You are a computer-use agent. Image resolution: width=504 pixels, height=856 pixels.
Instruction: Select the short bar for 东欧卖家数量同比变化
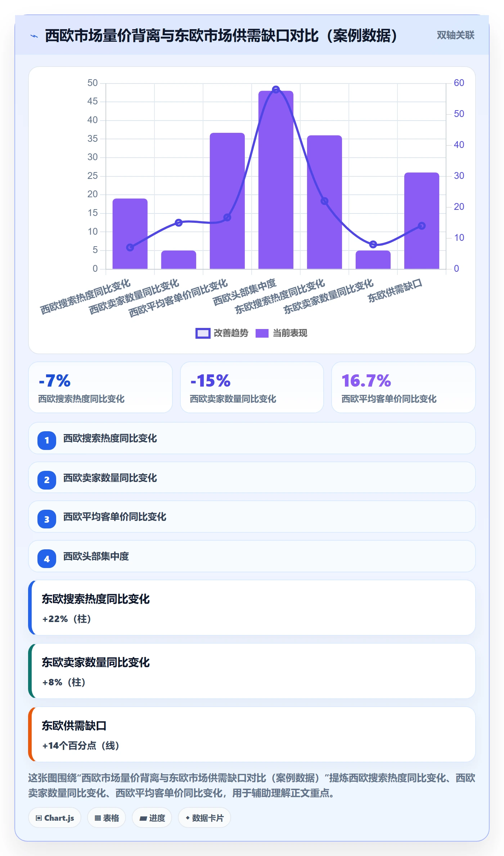(373, 260)
